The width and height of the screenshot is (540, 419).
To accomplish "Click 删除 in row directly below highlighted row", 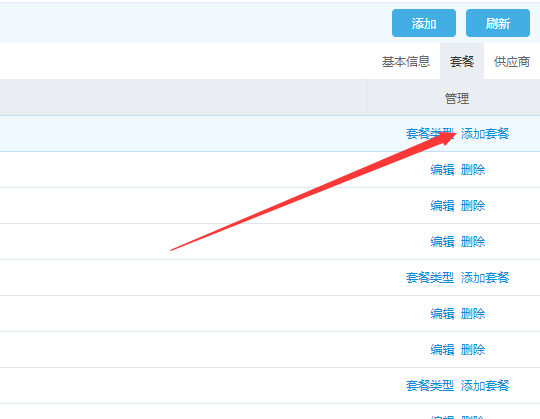I will coord(473,169).
